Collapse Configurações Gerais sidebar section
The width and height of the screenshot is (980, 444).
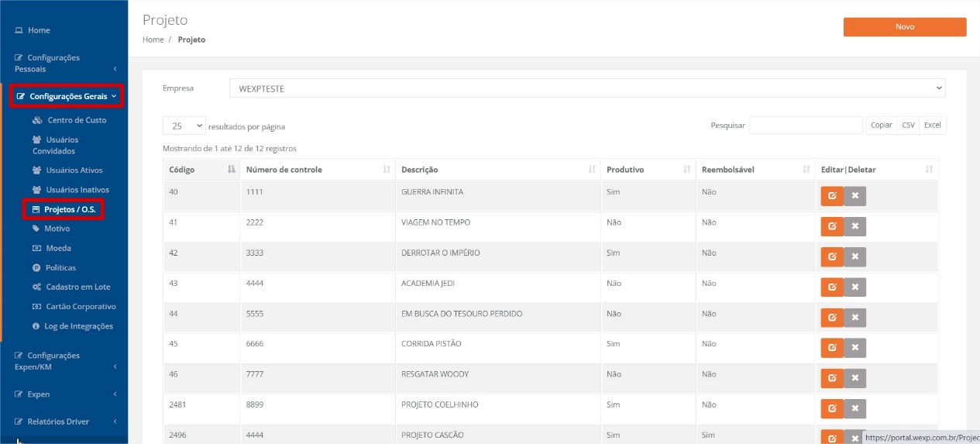(66, 96)
